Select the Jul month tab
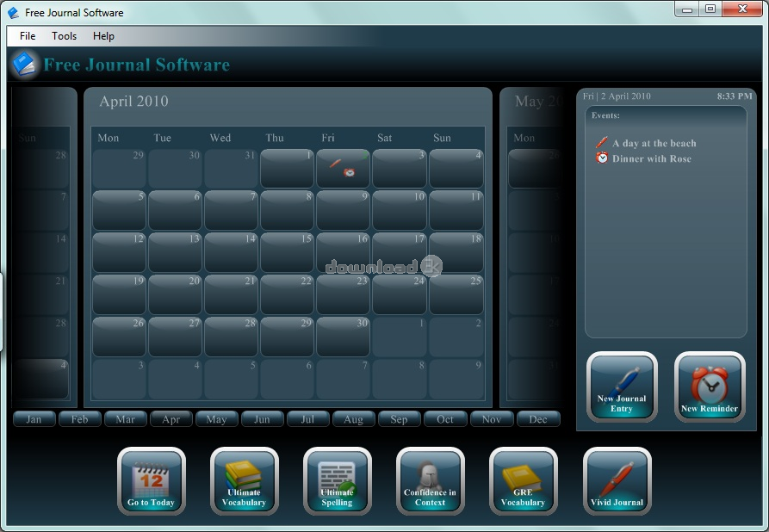Viewport: 769px width, 532px height. pyautogui.click(x=308, y=419)
